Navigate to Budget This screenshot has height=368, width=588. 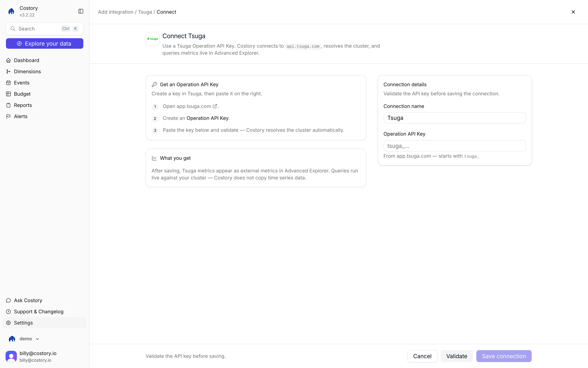(45, 94)
